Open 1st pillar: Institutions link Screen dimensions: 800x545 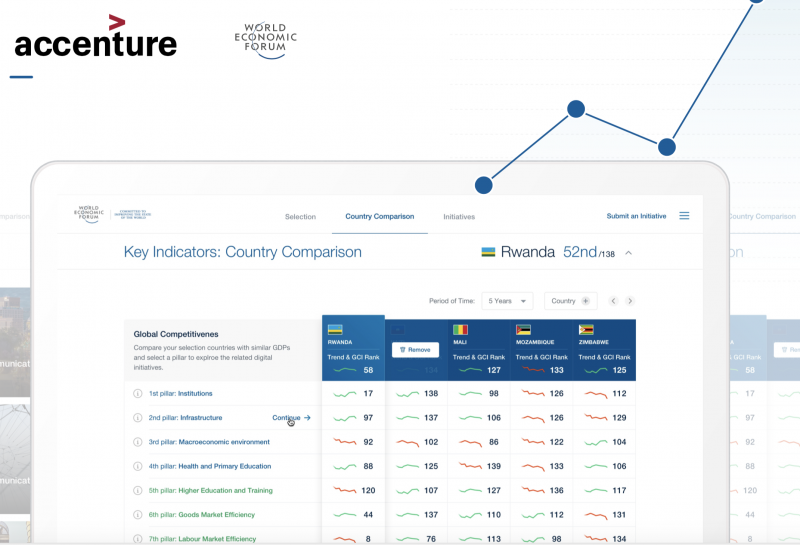181,393
